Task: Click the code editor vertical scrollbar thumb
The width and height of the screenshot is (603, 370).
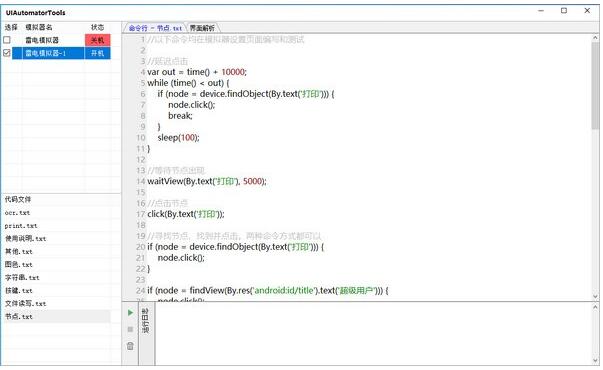Action: (595, 86)
